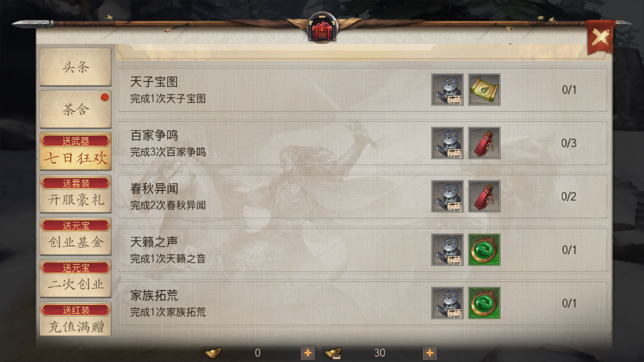Open the gift box emblem at top
Viewport: 644px width, 362px height.
[x=322, y=27]
